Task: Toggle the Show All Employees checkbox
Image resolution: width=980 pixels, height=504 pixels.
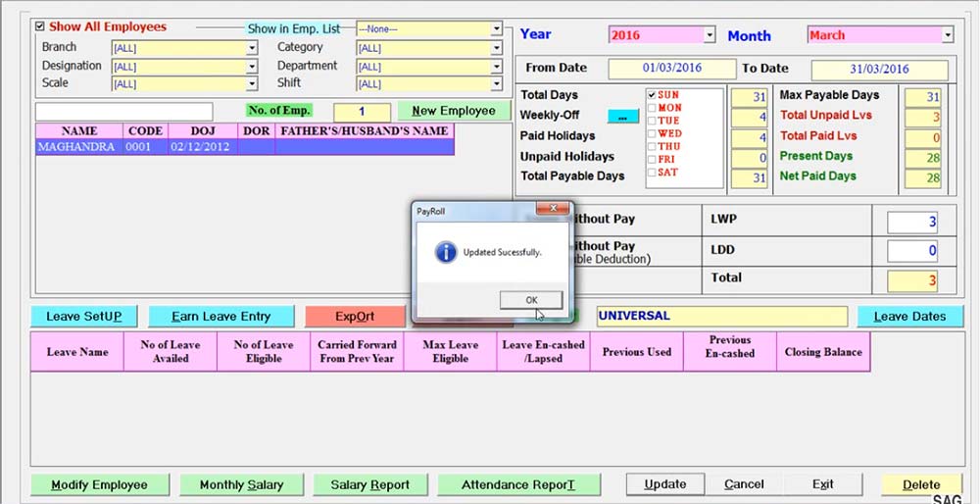Action: (40, 27)
